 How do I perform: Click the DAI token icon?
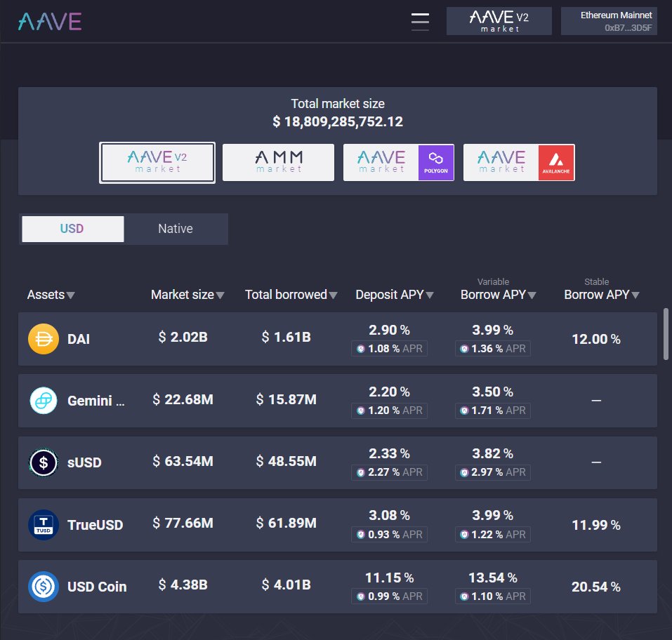pos(44,339)
